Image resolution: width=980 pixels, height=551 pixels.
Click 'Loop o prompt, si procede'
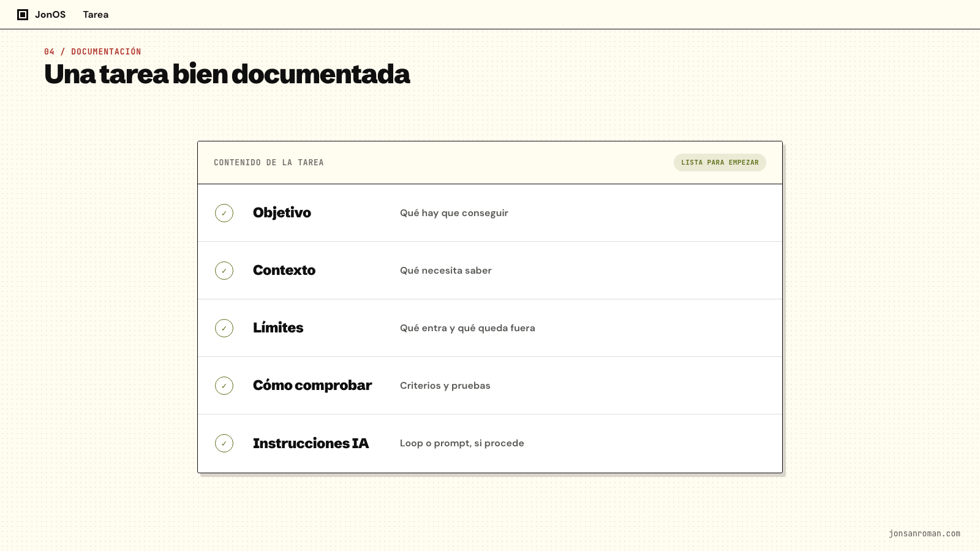(462, 443)
